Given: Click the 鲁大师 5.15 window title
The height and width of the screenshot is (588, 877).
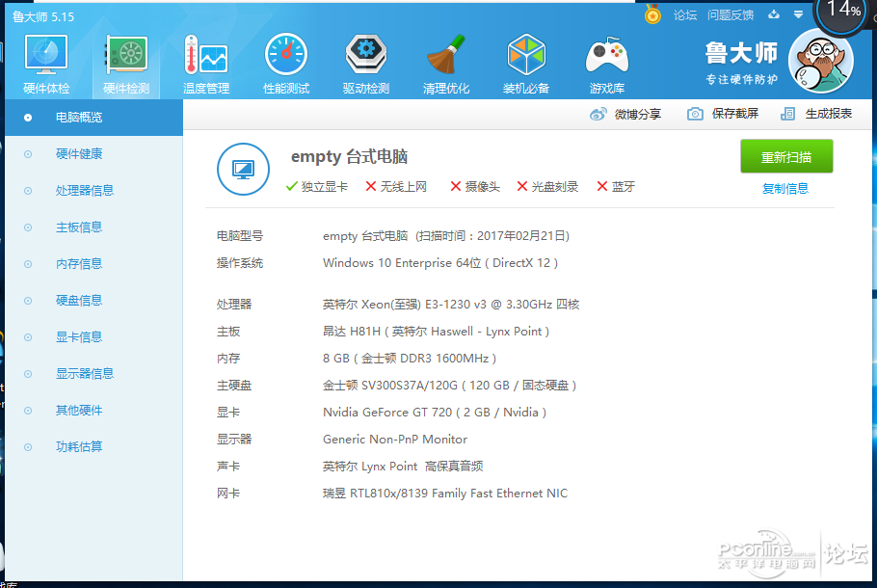Looking at the screenshot, I should coord(43,16).
